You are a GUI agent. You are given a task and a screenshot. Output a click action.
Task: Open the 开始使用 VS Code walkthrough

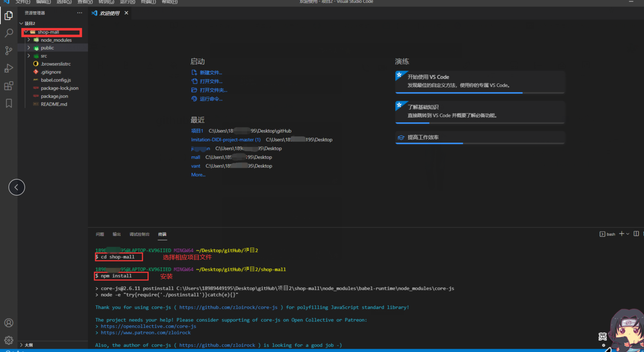[x=480, y=82]
